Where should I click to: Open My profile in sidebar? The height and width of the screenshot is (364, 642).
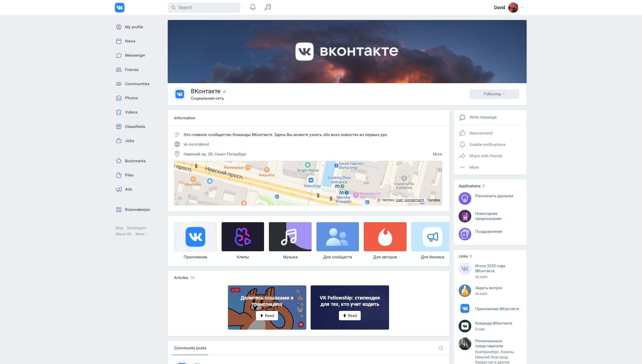point(134,27)
